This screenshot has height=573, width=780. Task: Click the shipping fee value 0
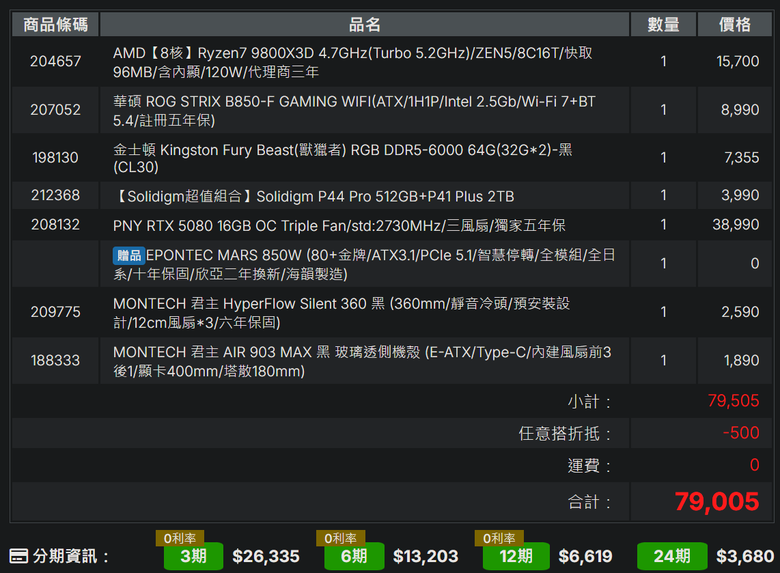[755, 465]
